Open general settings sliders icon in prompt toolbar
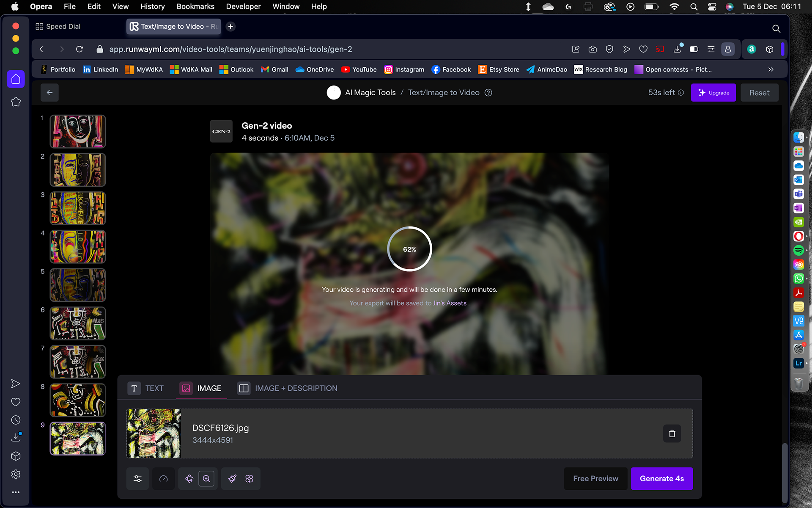Viewport: 812px width, 508px height. tap(137, 479)
